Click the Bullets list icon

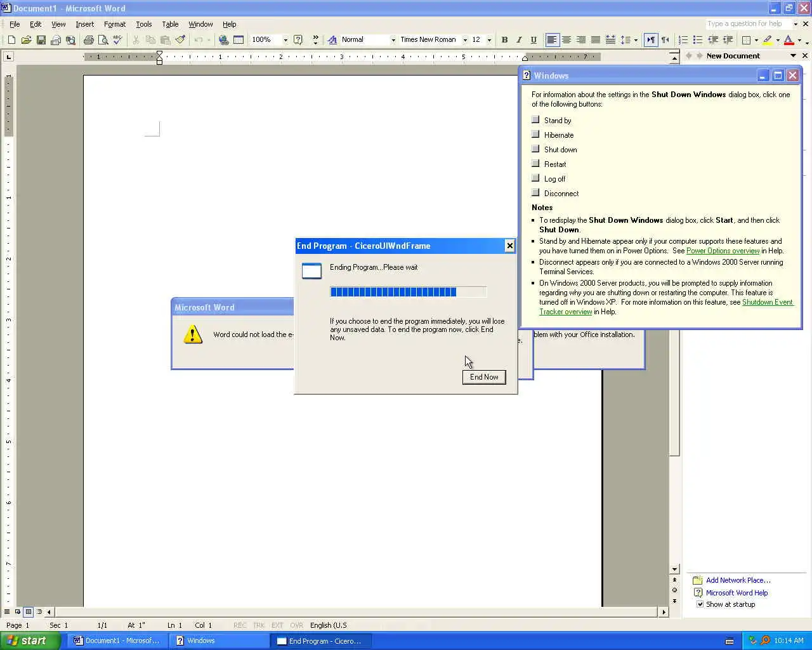[698, 39]
